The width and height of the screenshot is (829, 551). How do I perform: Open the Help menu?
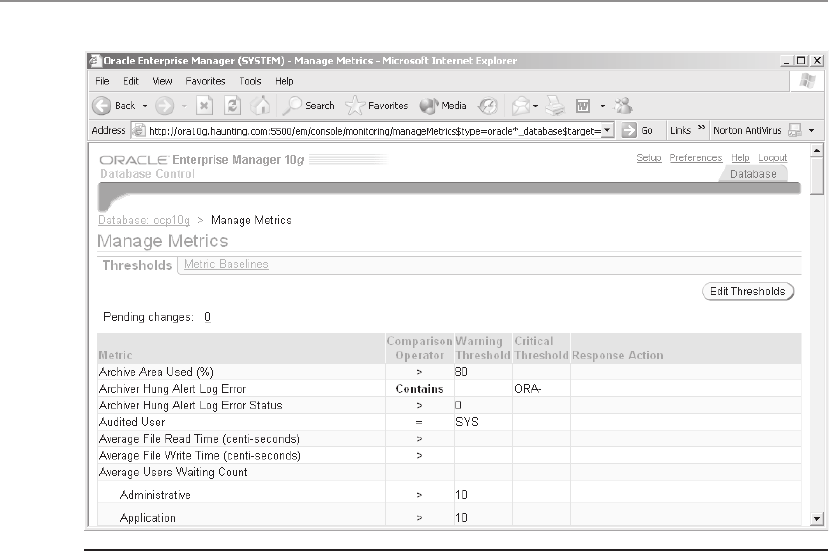click(284, 81)
